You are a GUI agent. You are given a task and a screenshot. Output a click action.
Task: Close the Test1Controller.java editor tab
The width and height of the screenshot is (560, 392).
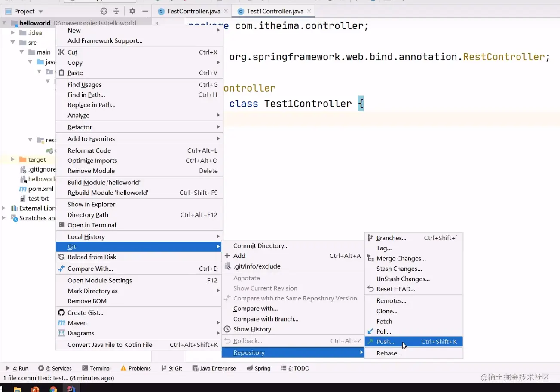[x=309, y=11]
